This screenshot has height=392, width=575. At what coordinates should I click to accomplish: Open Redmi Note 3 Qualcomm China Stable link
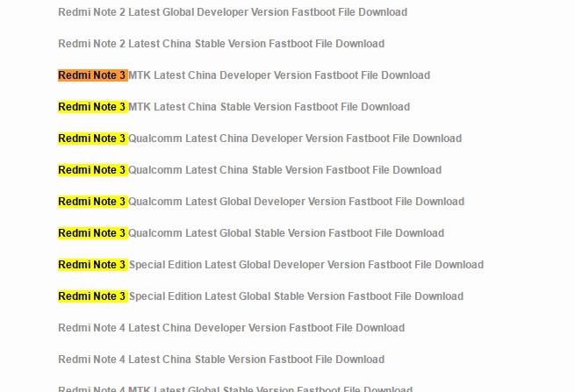[x=249, y=169]
